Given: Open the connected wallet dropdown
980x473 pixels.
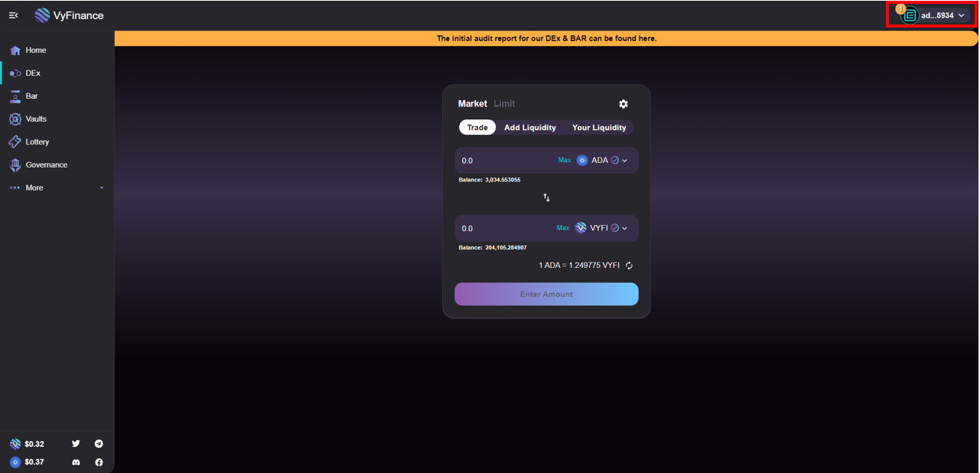Looking at the screenshot, I should [x=936, y=15].
